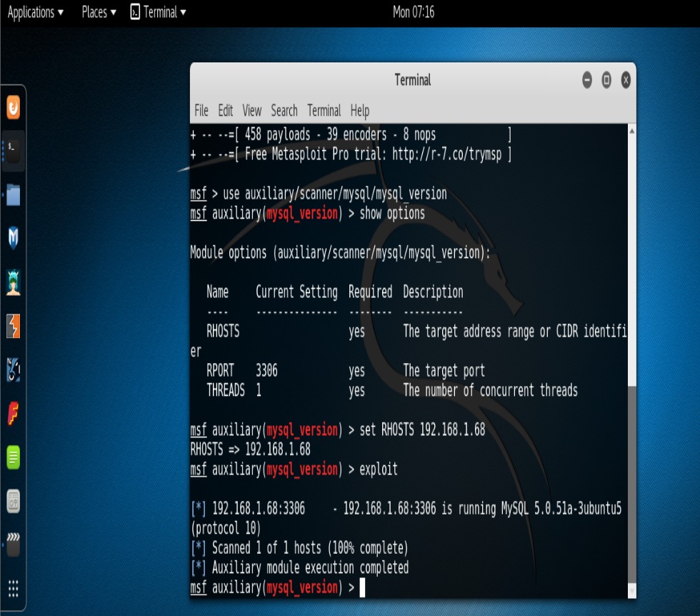Click the 'Description' column header

coord(433,292)
